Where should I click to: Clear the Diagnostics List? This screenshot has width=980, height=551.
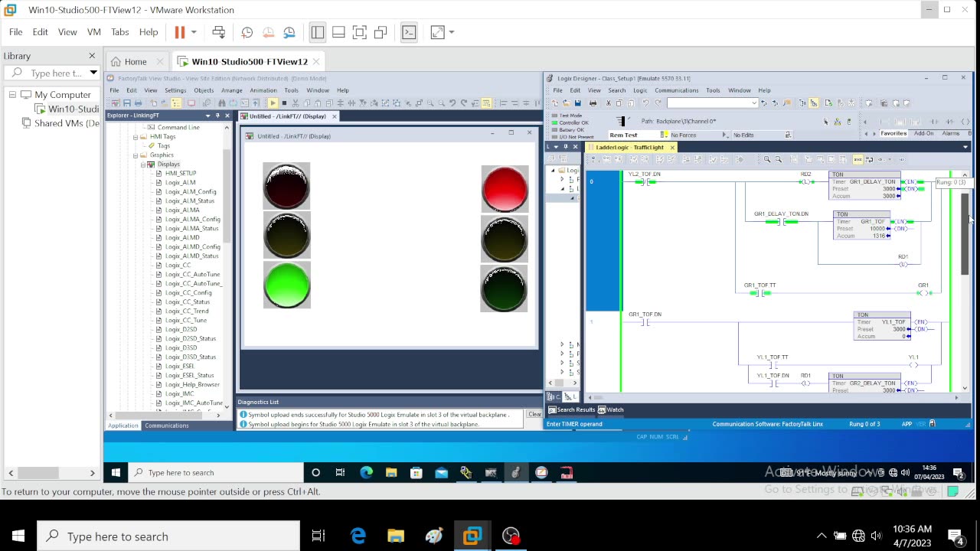tap(534, 414)
